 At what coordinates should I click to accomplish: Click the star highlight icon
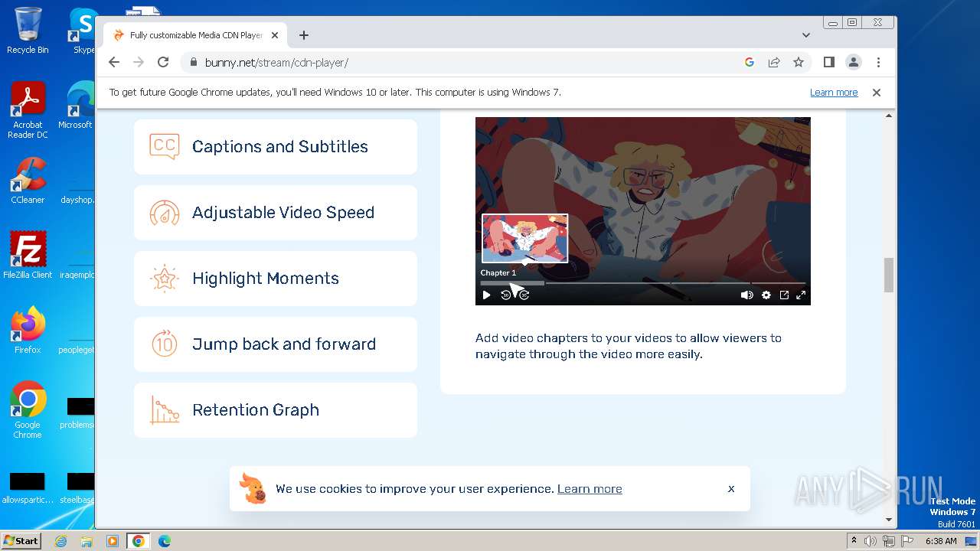click(x=165, y=278)
